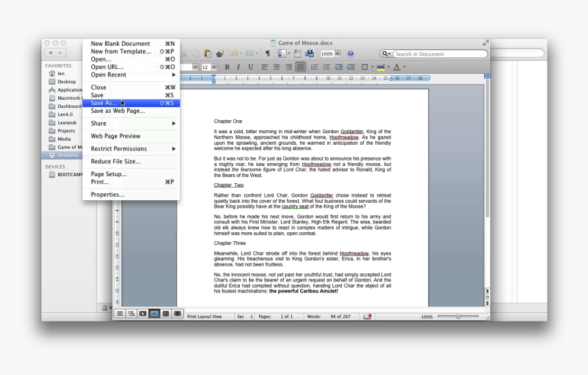The height and width of the screenshot is (375, 588).
Task: Toggle Bold formatting
Action: (x=228, y=67)
